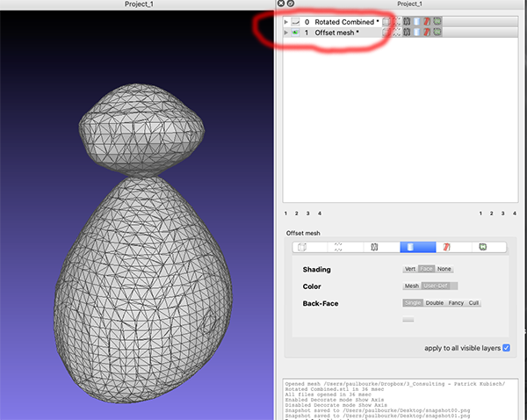
Task: Toggle points rendering for Rotated Combined layer
Action: click(397, 22)
